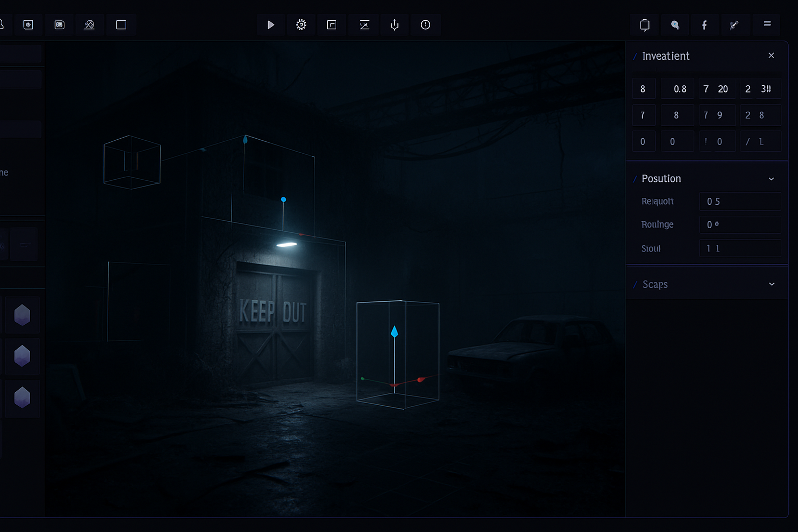Open settings via the gear icon

click(x=301, y=25)
